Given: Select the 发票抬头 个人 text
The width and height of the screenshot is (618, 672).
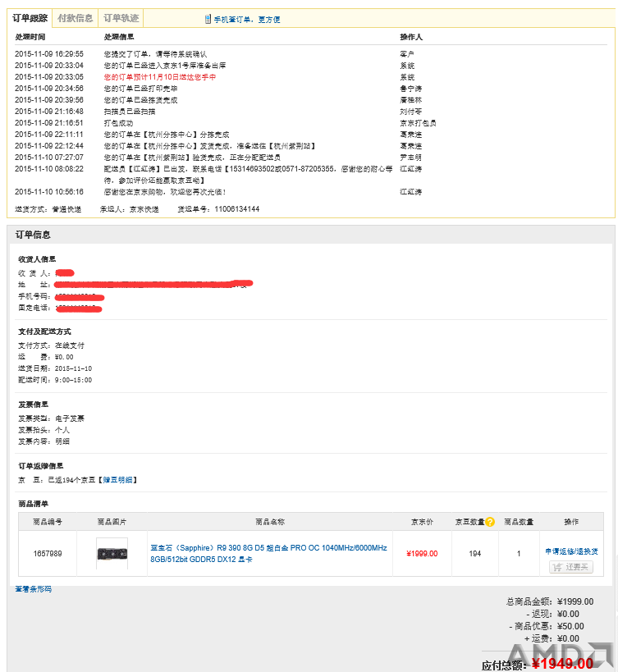Looking at the screenshot, I should 43,430.
